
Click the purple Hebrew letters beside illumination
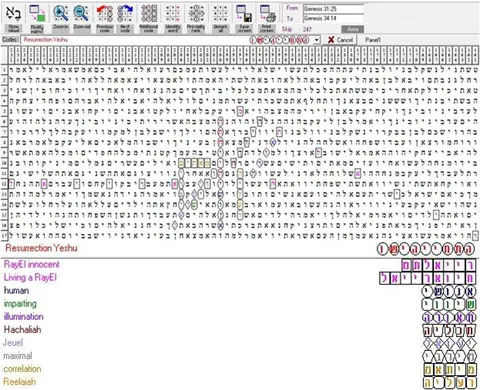point(449,317)
